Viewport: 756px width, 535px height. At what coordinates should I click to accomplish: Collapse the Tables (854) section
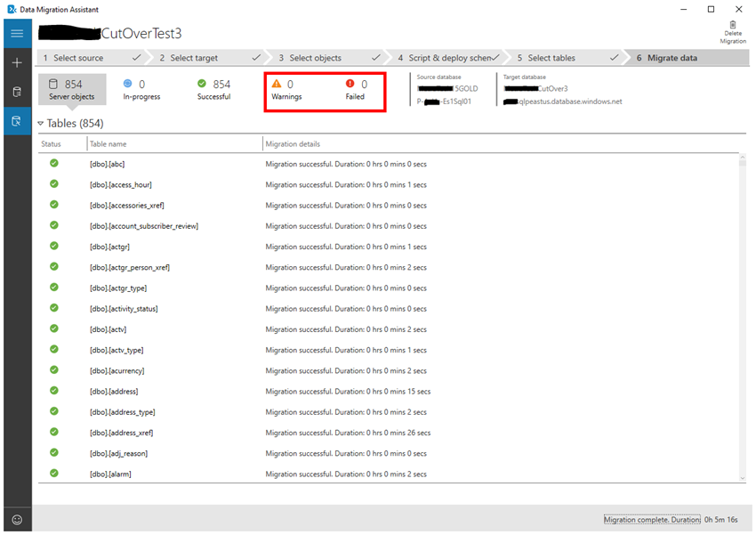click(x=41, y=123)
